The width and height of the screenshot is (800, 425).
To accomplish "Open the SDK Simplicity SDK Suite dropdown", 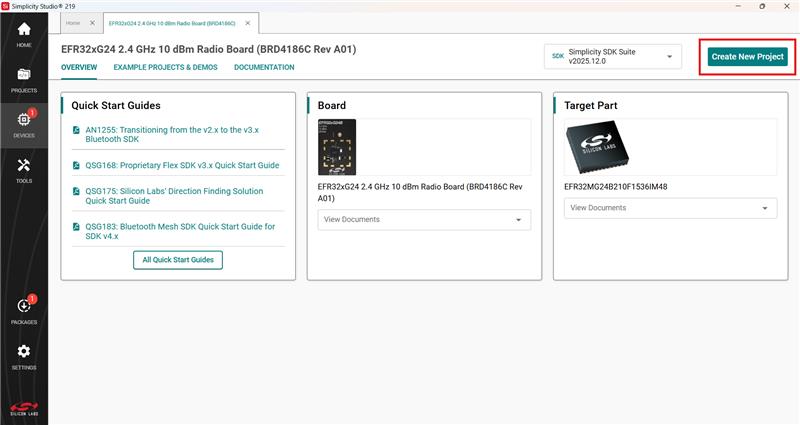I will (613, 57).
